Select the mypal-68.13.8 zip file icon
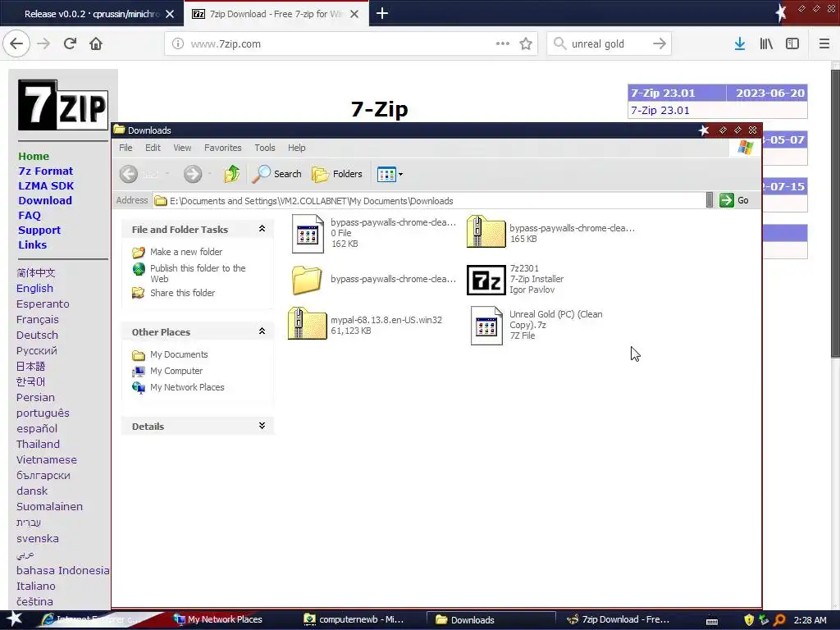The image size is (840, 630). (x=307, y=323)
